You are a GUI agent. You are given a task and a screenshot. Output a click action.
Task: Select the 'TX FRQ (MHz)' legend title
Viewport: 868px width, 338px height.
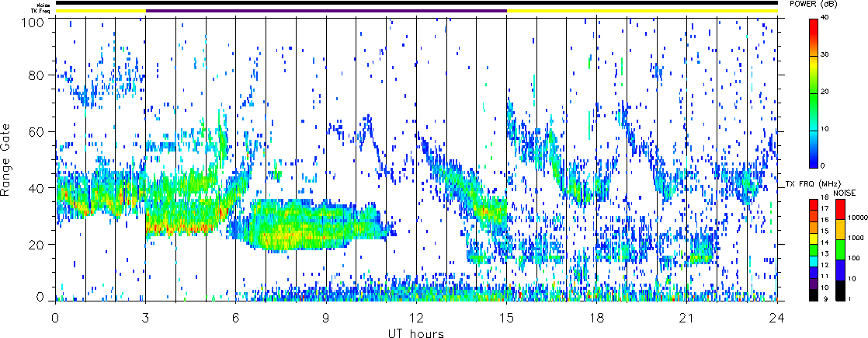[813, 183]
